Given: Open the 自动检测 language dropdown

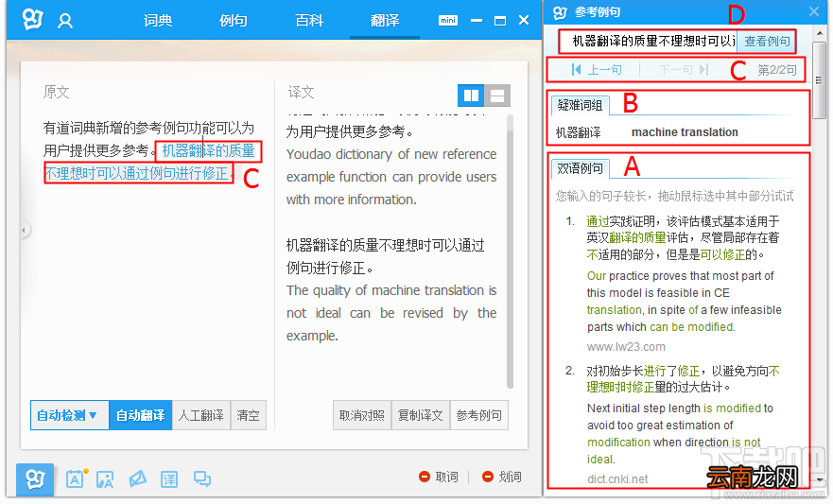Looking at the screenshot, I should pos(70,415).
